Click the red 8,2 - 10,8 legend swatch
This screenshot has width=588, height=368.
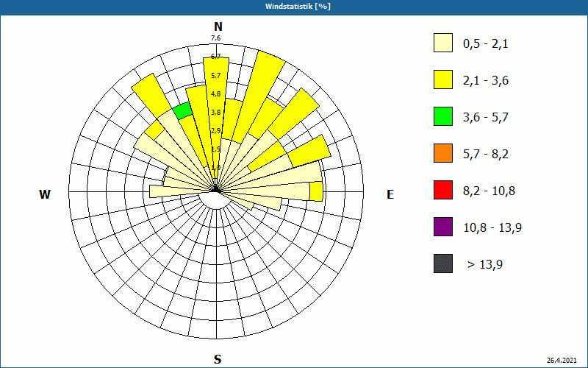pos(443,190)
